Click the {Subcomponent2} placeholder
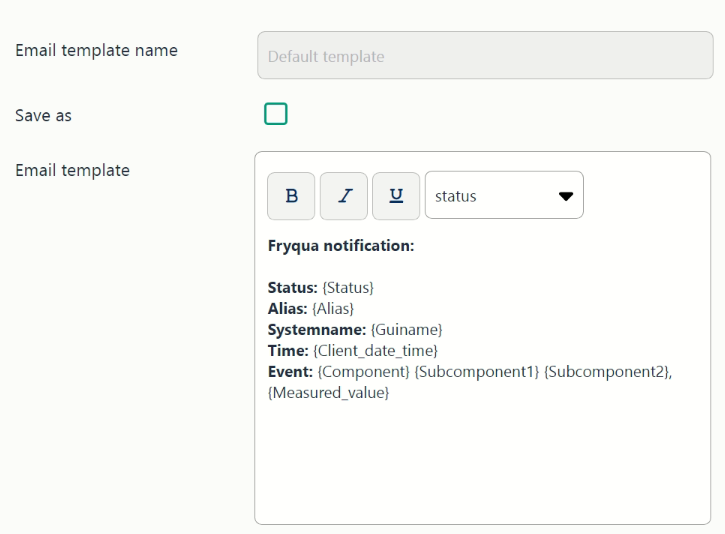Viewport: 725px width, 534px height. (607, 372)
